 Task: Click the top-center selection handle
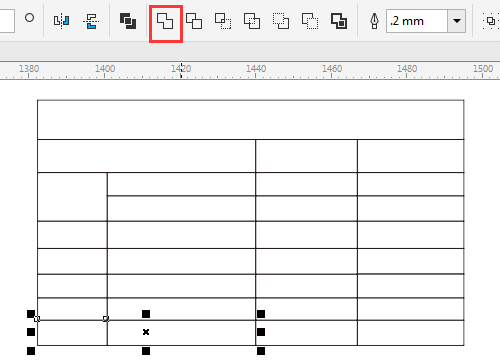pyautogui.click(x=146, y=314)
